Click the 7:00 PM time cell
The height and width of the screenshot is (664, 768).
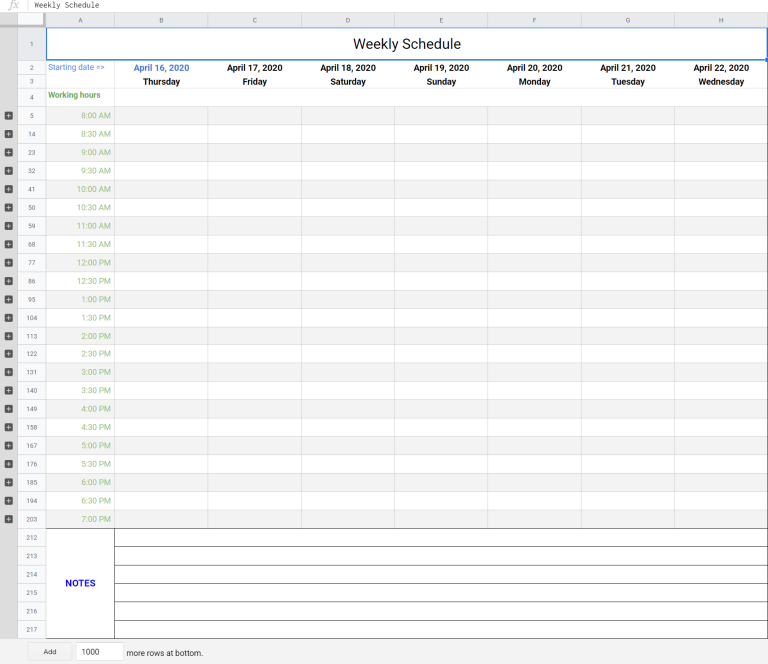point(80,519)
